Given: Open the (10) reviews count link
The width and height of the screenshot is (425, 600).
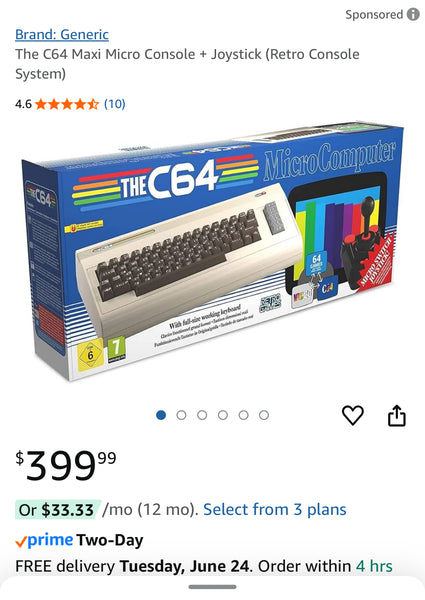Looking at the screenshot, I should tap(115, 104).
